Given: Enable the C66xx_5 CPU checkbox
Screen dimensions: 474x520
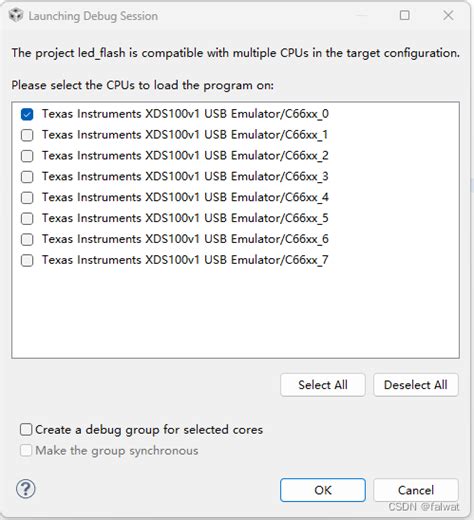Looking at the screenshot, I should coord(27,219).
